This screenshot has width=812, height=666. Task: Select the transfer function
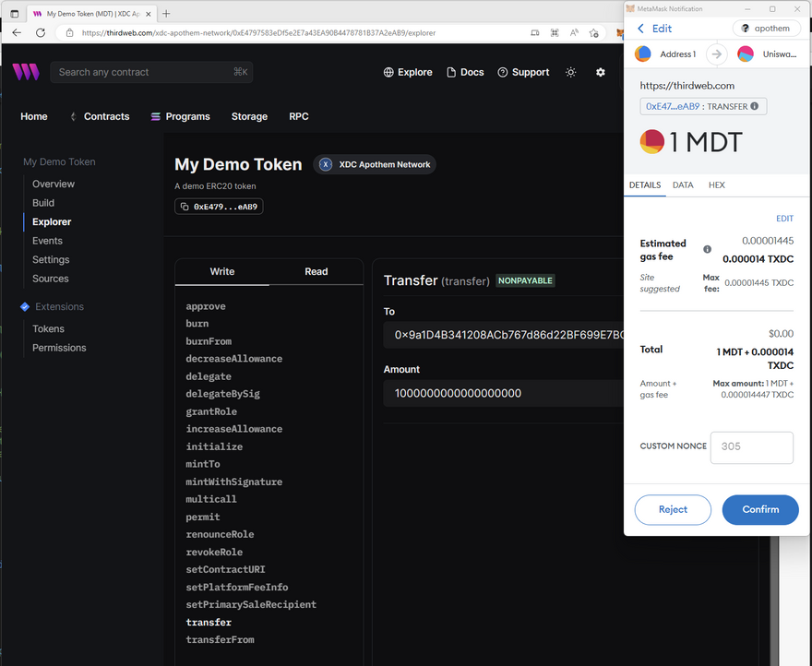(x=209, y=622)
